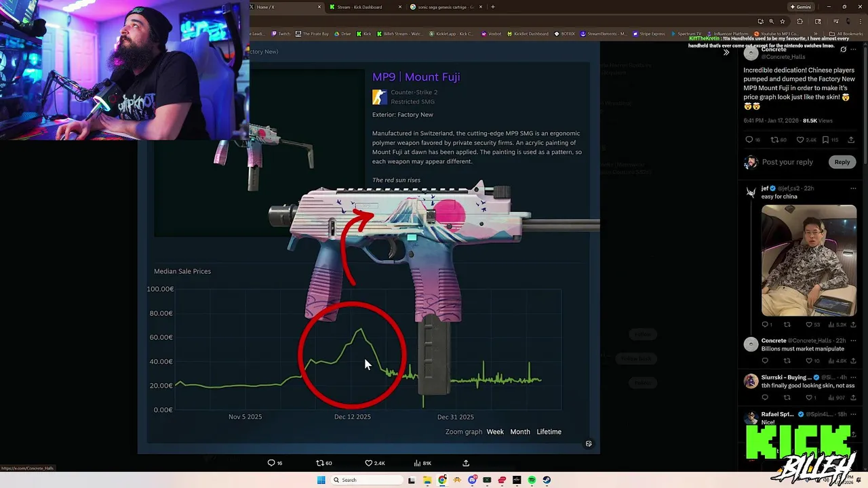Click the Reply button next to reply field
This screenshot has width=868, height=488.
(842, 162)
